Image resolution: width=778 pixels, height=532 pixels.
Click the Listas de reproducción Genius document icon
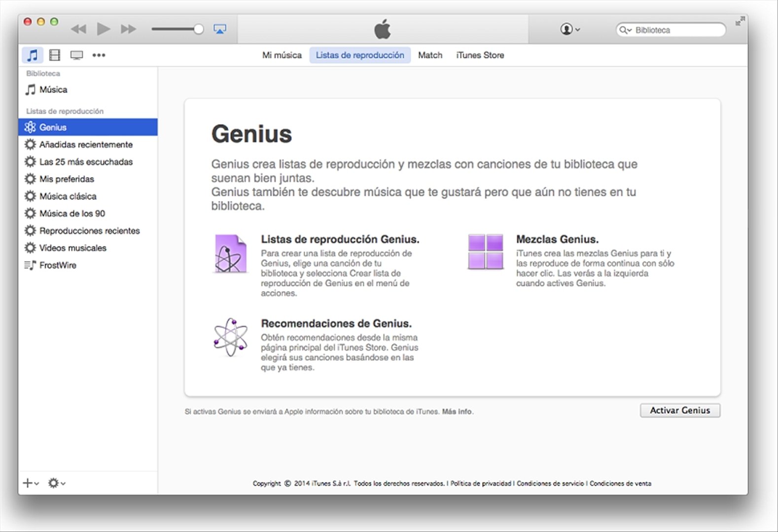click(230, 254)
